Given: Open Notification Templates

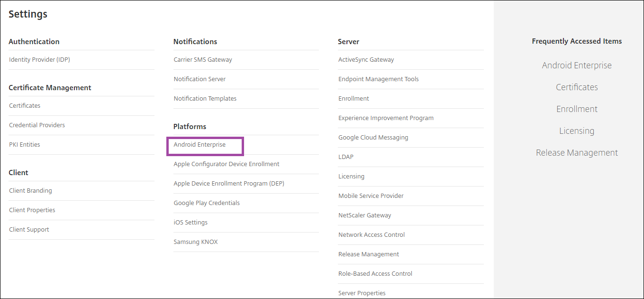Looking at the screenshot, I should [205, 99].
